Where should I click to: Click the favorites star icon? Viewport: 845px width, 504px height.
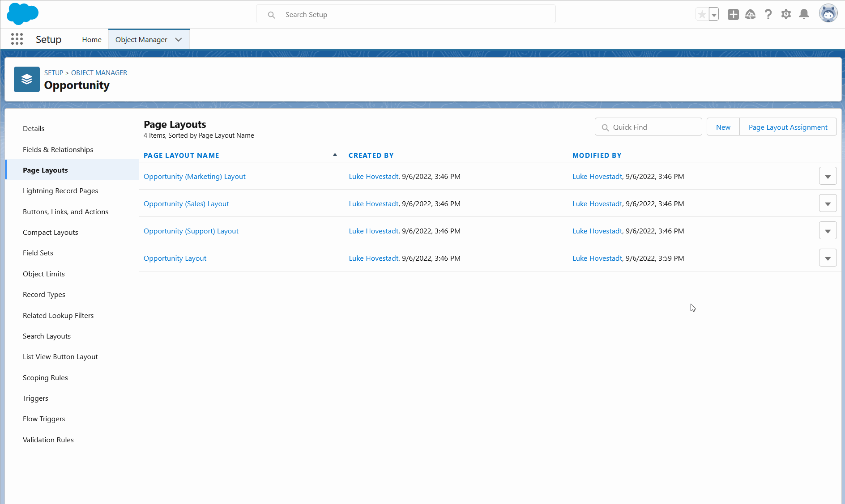(702, 14)
